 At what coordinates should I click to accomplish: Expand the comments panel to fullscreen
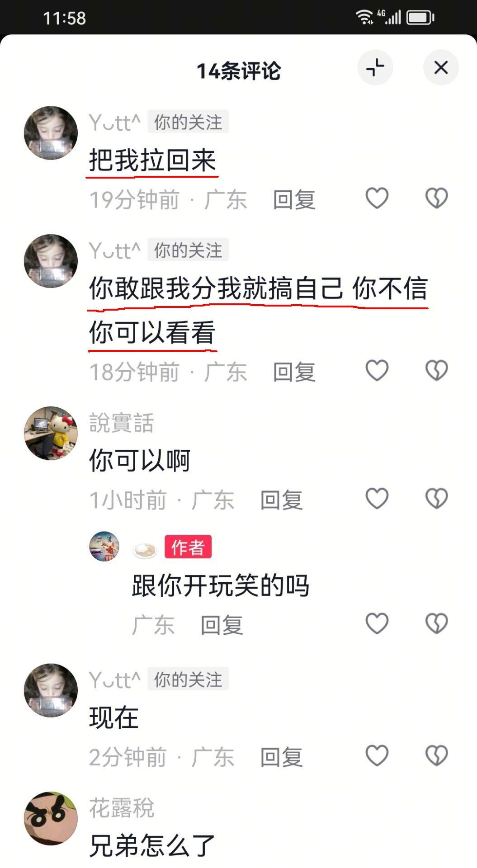pyautogui.click(x=375, y=68)
